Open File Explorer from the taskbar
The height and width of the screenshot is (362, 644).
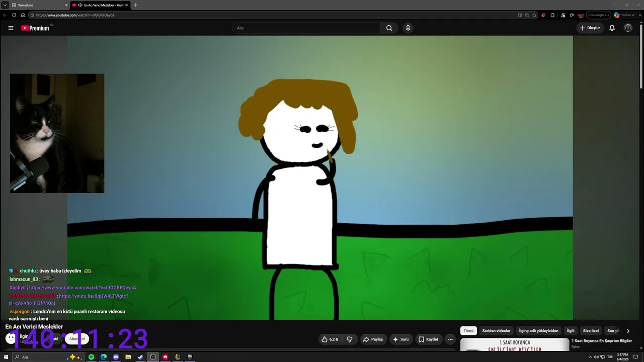point(128,357)
